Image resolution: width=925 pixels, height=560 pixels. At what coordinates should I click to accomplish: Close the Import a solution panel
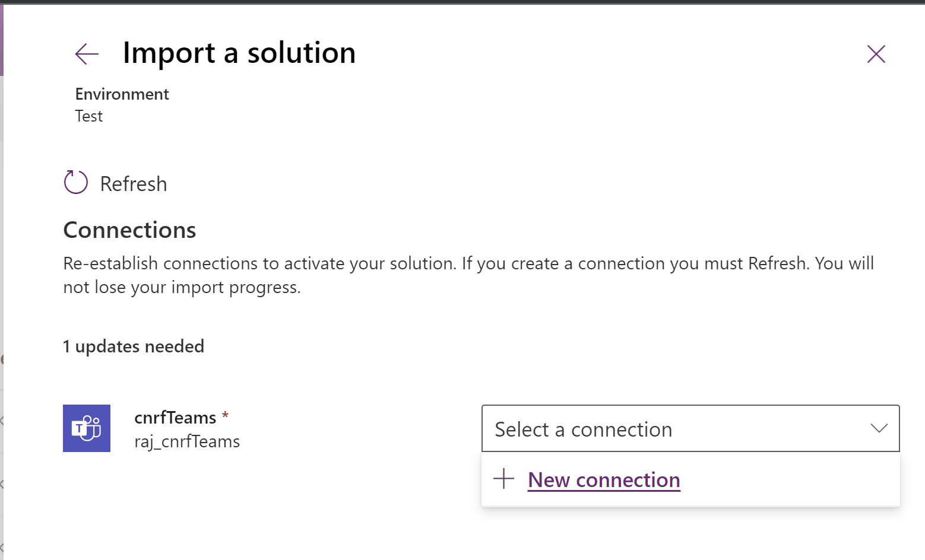click(x=876, y=54)
